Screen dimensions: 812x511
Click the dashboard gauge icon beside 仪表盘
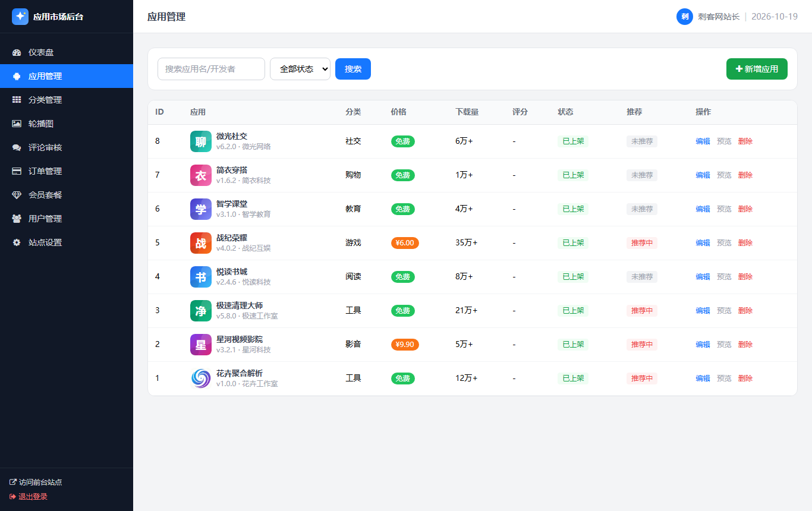click(x=17, y=52)
